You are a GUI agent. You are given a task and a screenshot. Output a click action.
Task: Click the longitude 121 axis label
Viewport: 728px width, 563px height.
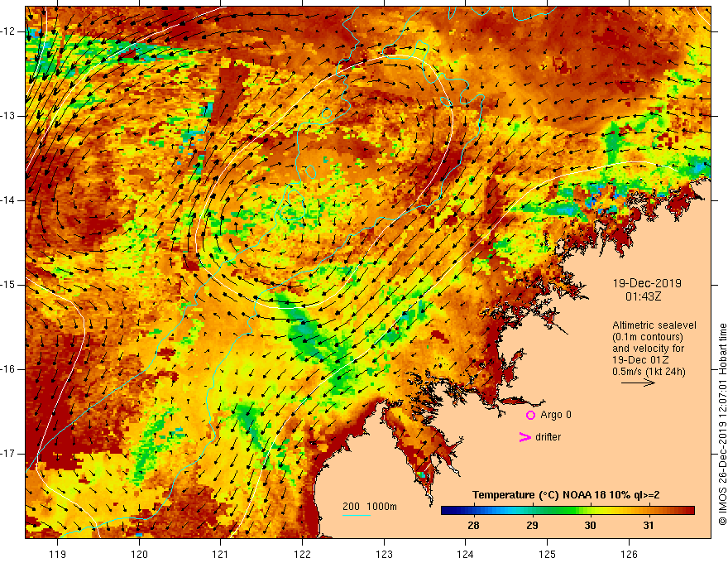coord(221,554)
